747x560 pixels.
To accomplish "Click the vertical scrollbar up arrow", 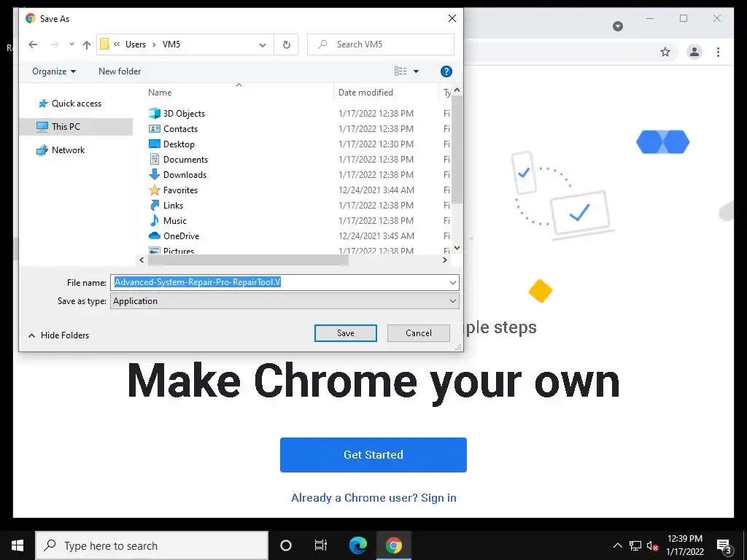I will [457, 90].
